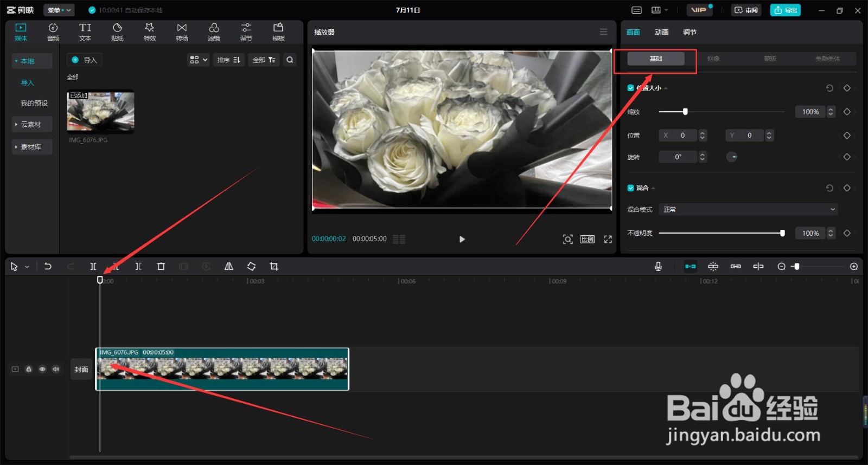This screenshot has height=465, width=868.
Task: Open the 菜单 dropdown menu
Action: coord(59,10)
